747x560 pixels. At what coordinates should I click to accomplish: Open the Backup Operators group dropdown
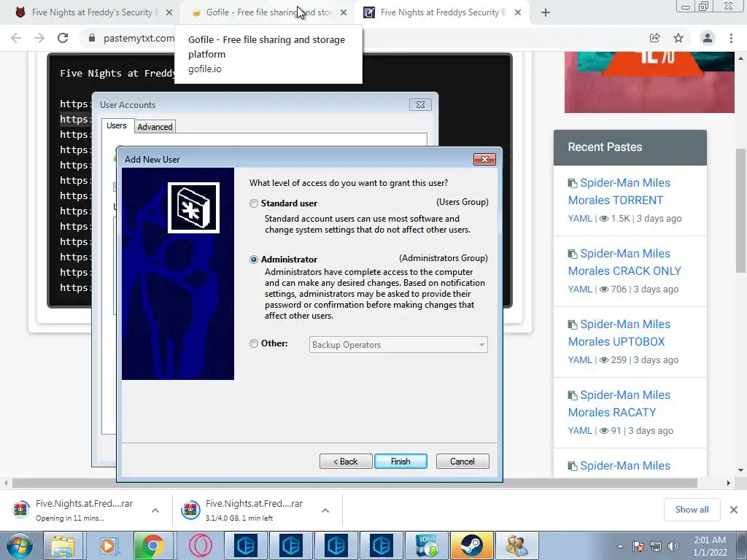coord(398,345)
